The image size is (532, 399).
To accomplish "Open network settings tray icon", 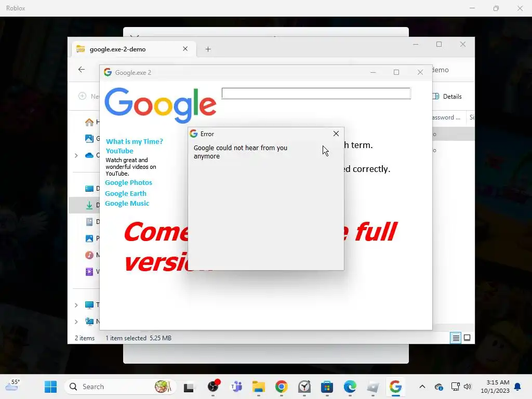I will pyautogui.click(x=455, y=387).
